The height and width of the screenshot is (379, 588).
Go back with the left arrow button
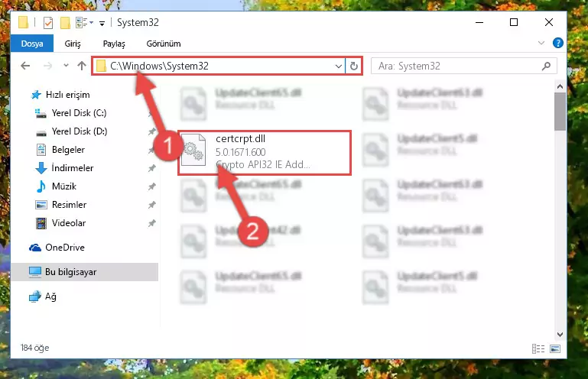coord(25,66)
